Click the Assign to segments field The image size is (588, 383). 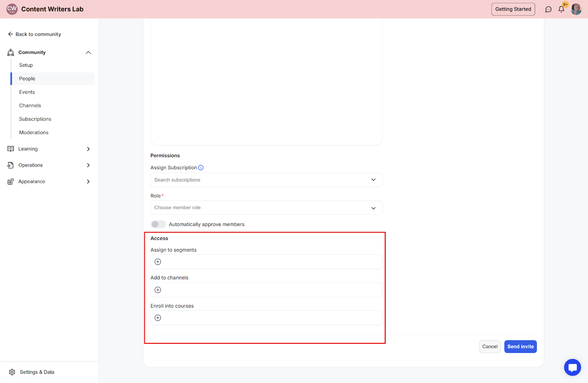click(266, 262)
